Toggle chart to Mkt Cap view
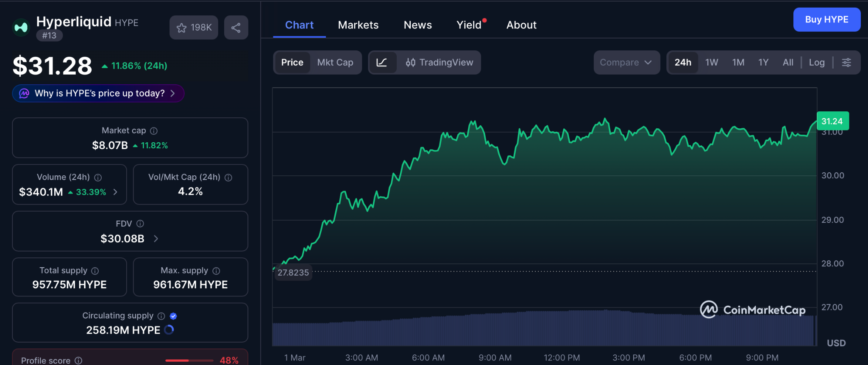868x365 pixels. click(x=335, y=63)
